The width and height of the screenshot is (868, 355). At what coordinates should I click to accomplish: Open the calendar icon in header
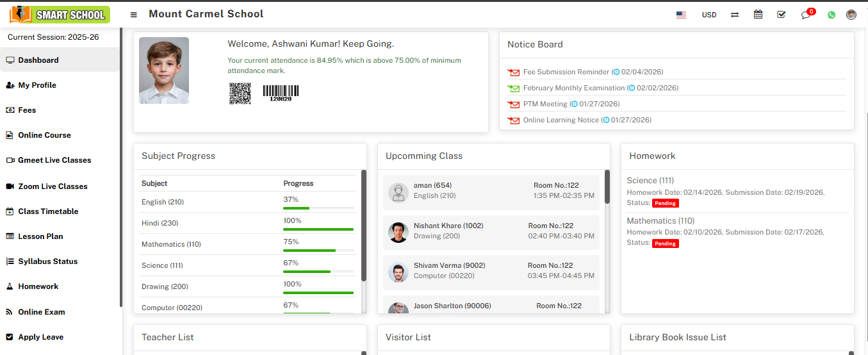tap(758, 15)
